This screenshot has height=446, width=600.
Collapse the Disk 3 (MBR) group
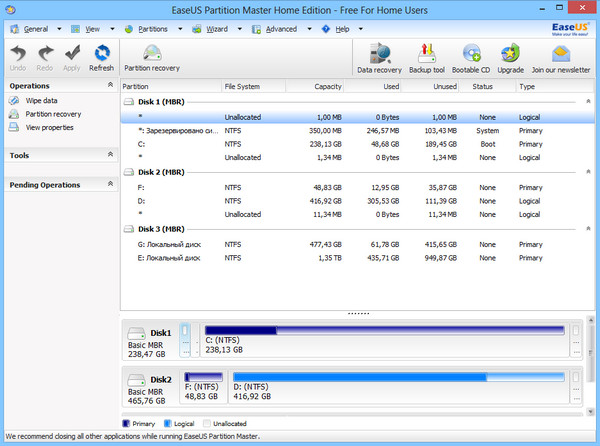588,229
